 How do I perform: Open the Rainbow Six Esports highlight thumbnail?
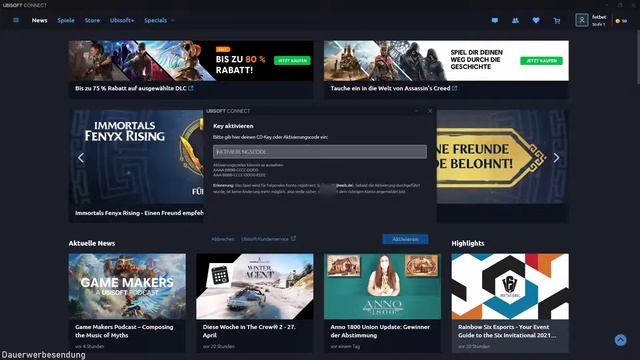[510, 286]
